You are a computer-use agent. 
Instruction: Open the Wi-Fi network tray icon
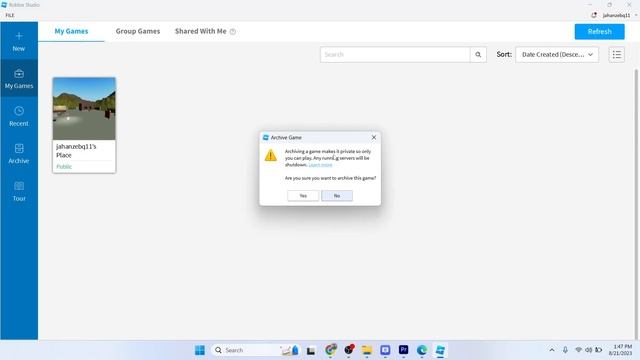pyautogui.click(x=578, y=350)
